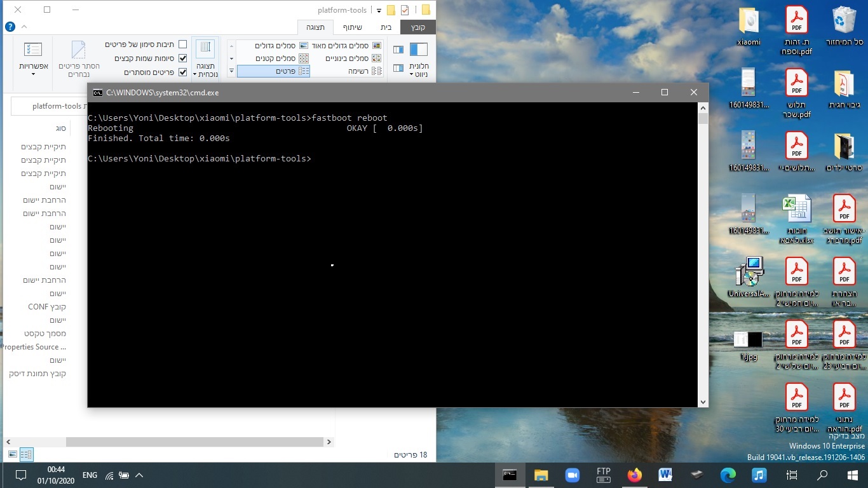
Task: Click the ENG language indicator
Action: pyautogui.click(x=90, y=475)
